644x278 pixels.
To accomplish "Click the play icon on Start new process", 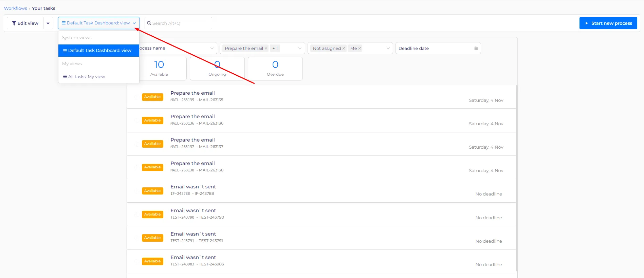I will point(587,23).
